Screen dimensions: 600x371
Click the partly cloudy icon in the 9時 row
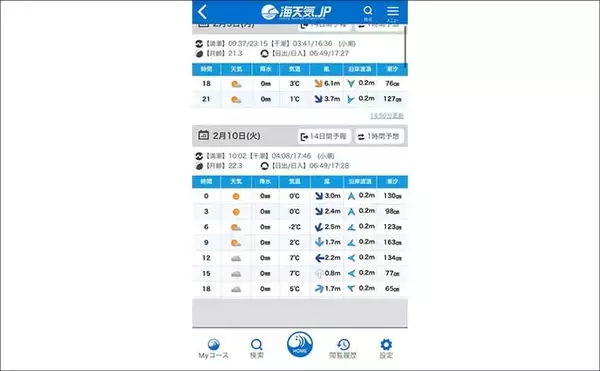[x=236, y=242]
